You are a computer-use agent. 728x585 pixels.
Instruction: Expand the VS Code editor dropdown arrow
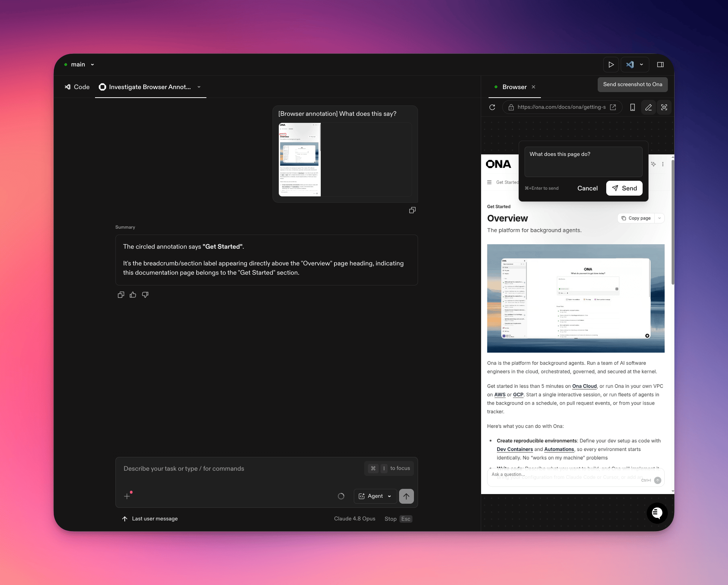[641, 65]
